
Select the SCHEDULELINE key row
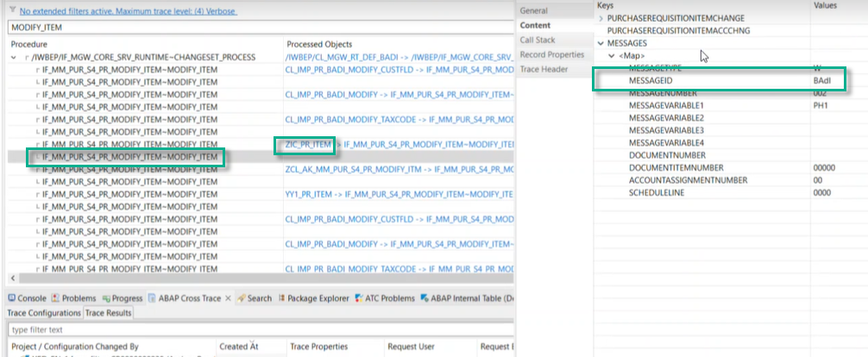tap(657, 192)
